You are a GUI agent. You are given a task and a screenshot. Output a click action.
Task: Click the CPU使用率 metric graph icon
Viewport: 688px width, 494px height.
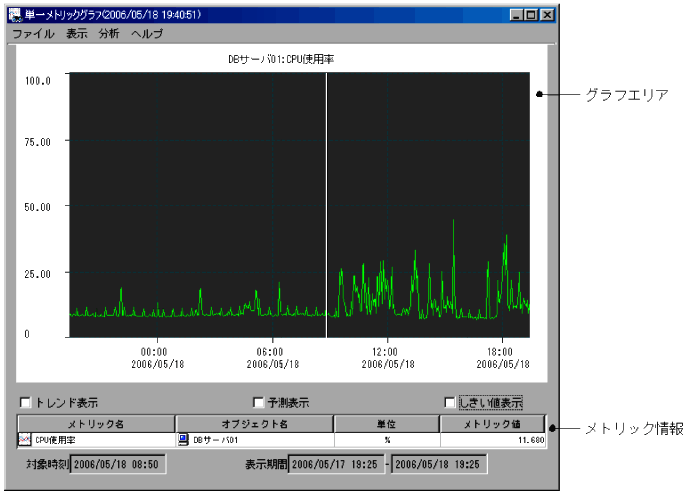coord(25,439)
